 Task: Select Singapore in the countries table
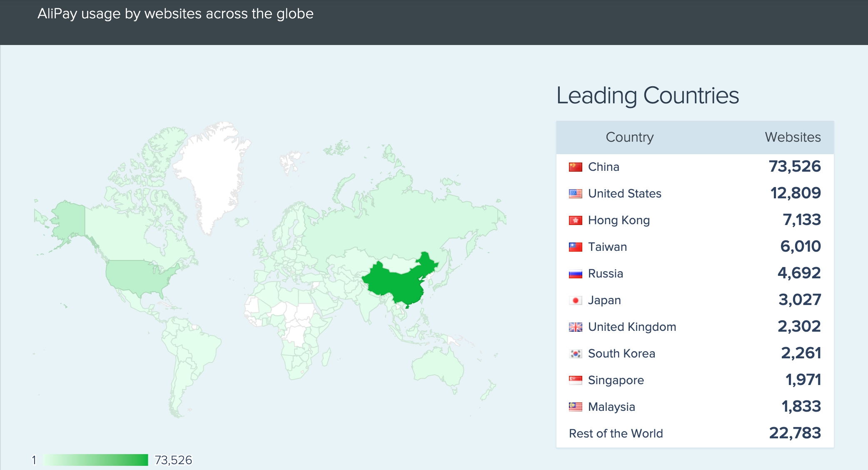tap(616, 380)
